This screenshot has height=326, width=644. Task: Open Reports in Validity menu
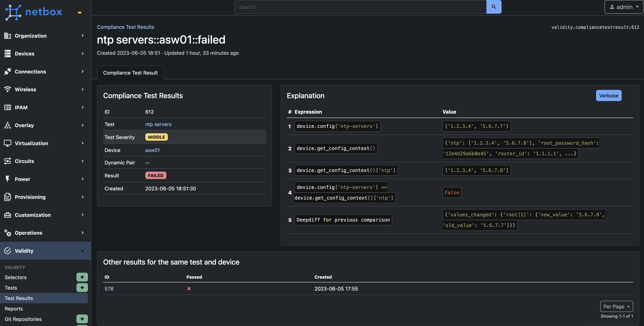click(14, 309)
